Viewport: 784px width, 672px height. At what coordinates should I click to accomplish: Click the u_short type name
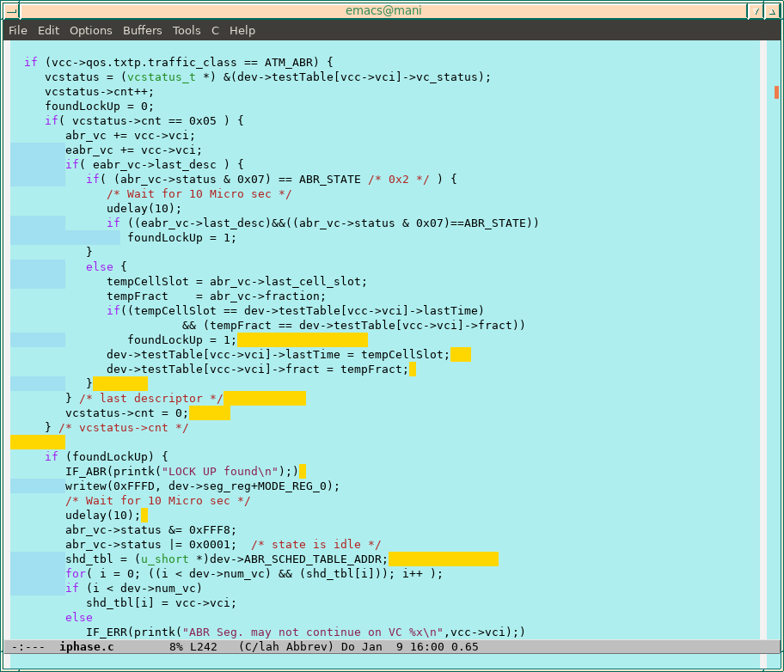click(x=164, y=559)
